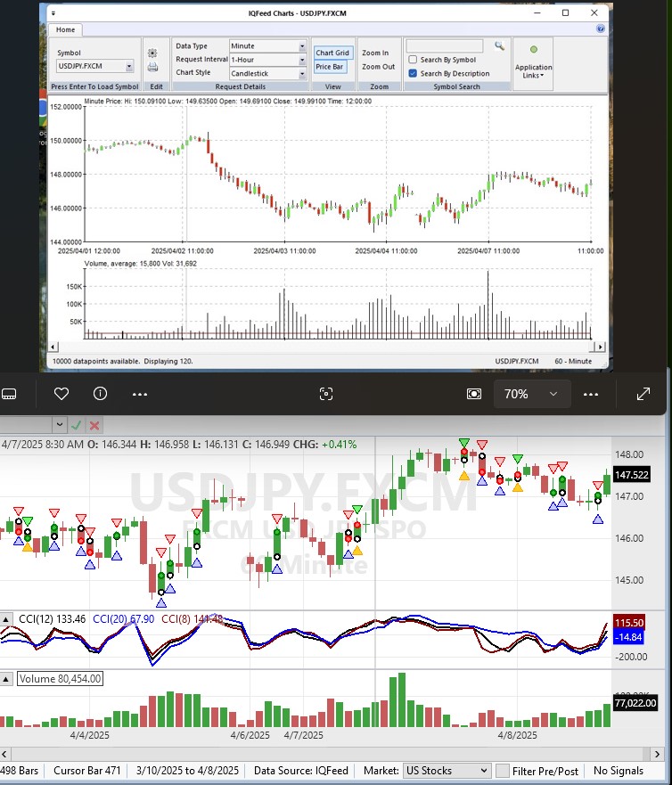The image size is (672, 785).
Task: Select the Home ribbon tab in IQFeed
Action: [x=66, y=30]
